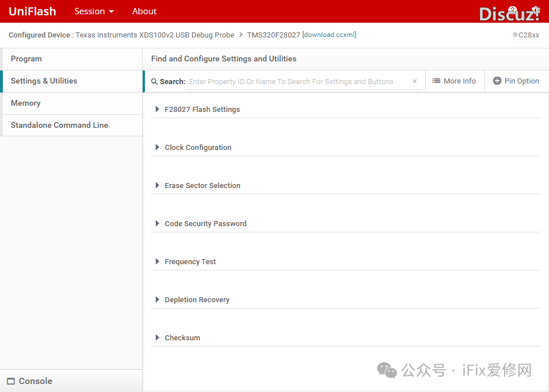Expand Erase Sector Selection section
The height and width of the screenshot is (392, 549).
tap(157, 186)
